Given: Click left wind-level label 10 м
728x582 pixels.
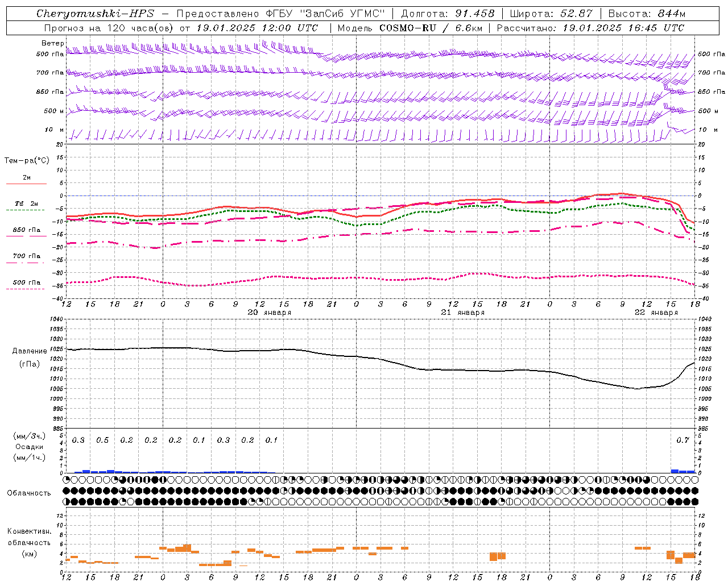Looking at the screenshot, I should (54, 130).
